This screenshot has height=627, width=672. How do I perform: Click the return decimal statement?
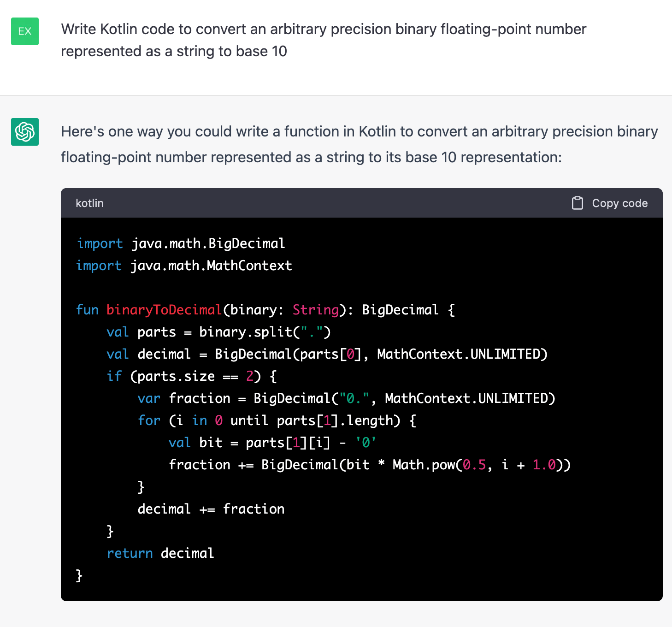coord(160,553)
